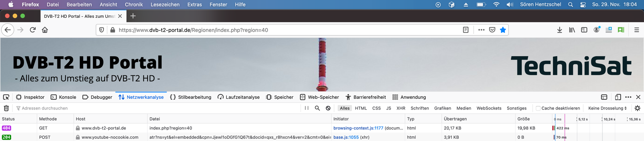Toggle responsive design mode
644x141 pixels.
tap(618, 97)
